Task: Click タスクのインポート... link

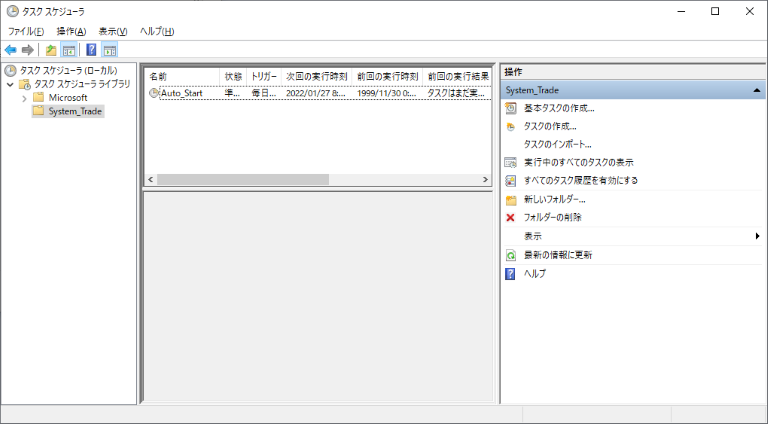Action: [x=557, y=144]
